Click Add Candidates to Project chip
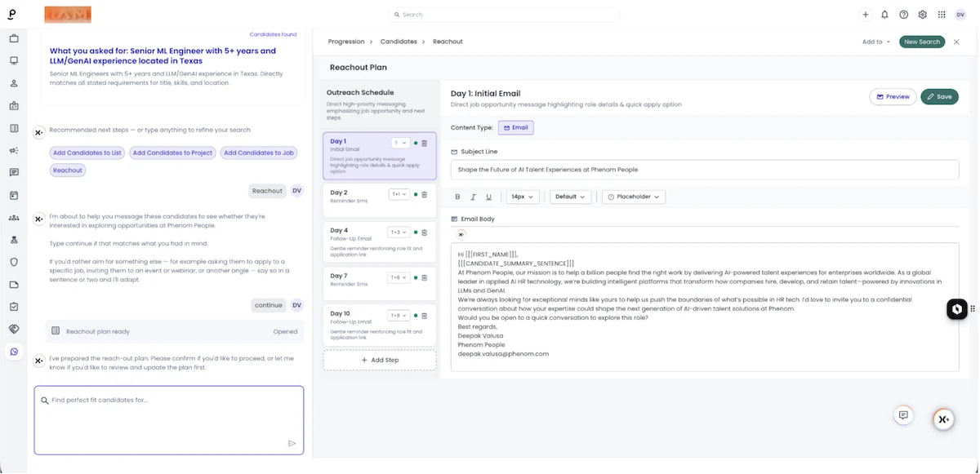Image resolution: width=980 pixels, height=474 pixels. [172, 153]
